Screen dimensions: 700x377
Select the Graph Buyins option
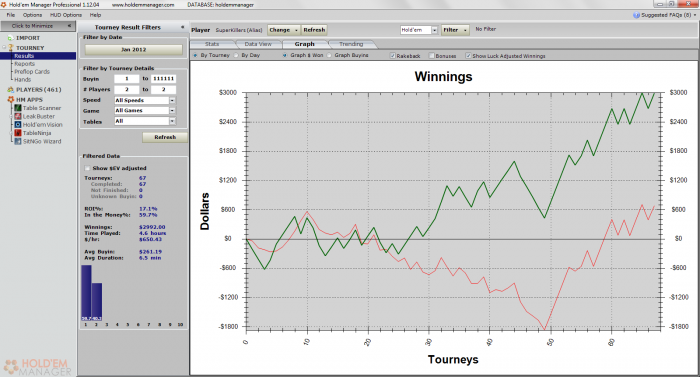[x=329, y=55]
